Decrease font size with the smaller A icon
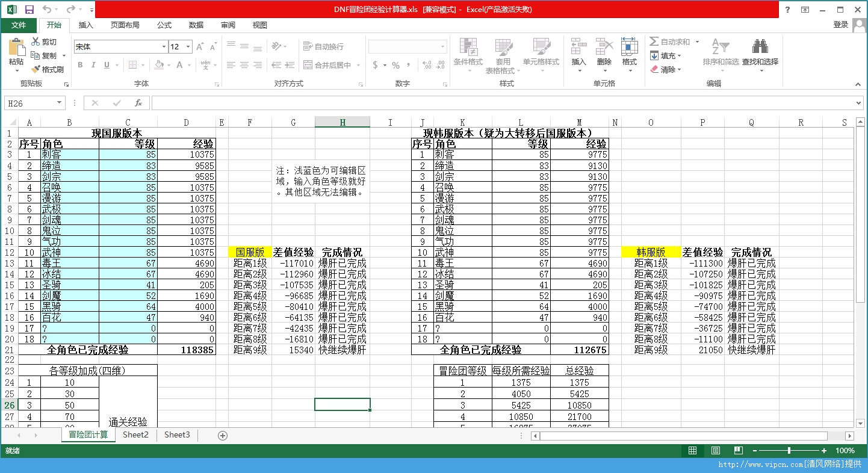 [x=214, y=47]
